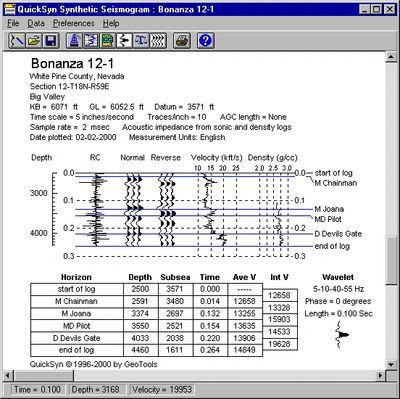
Task: Click the 'RC' column header
Action: [95, 158]
